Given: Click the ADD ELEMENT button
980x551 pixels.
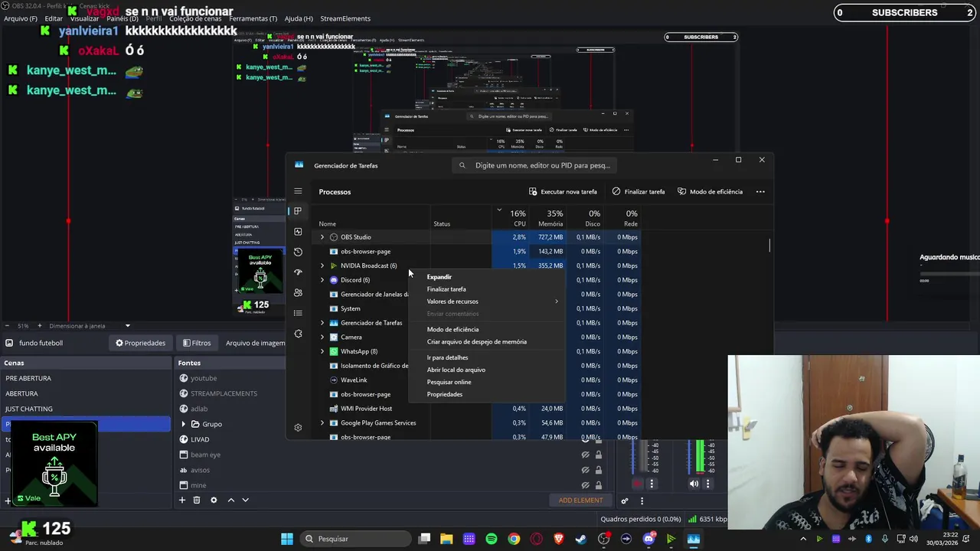Looking at the screenshot, I should pyautogui.click(x=580, y=500).
